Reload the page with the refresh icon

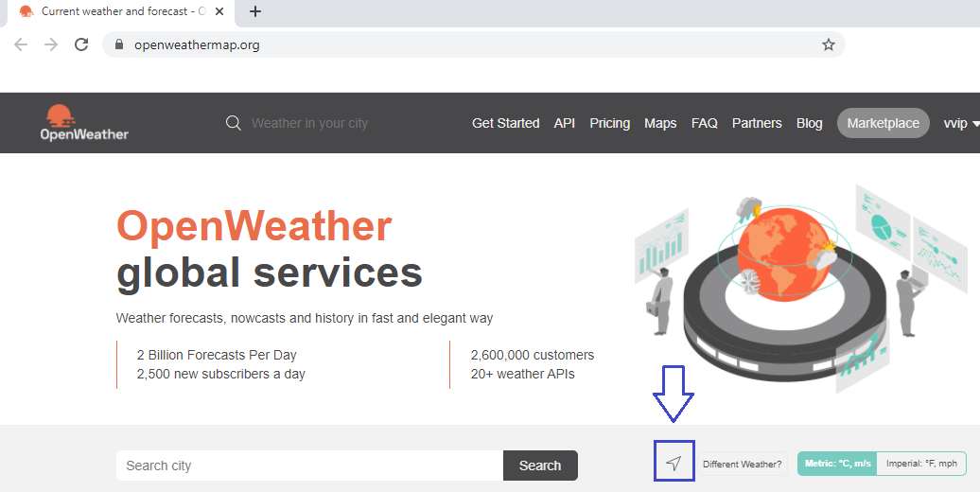click(x=81, y=44)
